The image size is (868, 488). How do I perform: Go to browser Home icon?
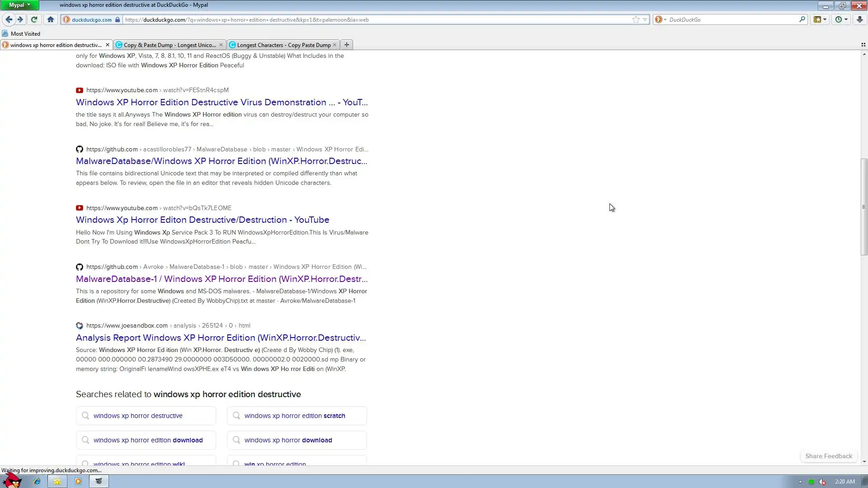click(x=51, y=19)
